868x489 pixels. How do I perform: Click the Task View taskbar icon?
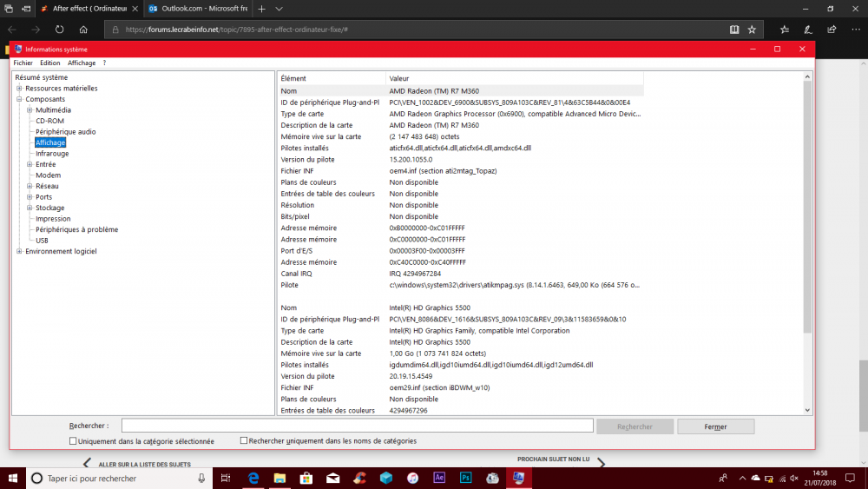click(x=226, y=478)
